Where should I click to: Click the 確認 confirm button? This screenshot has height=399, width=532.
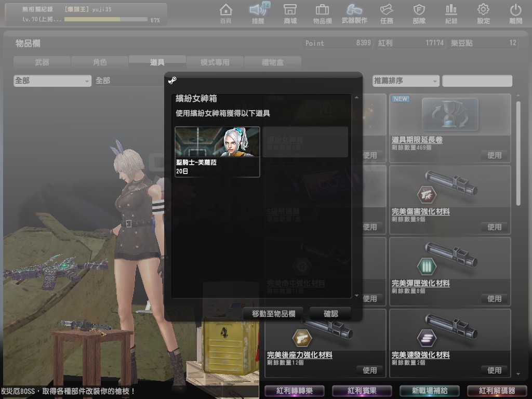pyautogui.click(x=330, y=314)
